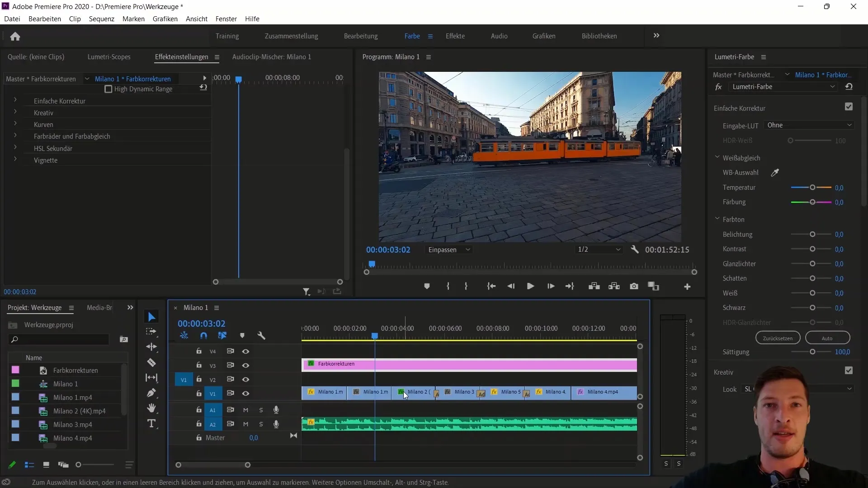The image size is (868, 488).
Task: Switch to Lumetri-Scopes tab
Action: [109, 57]
